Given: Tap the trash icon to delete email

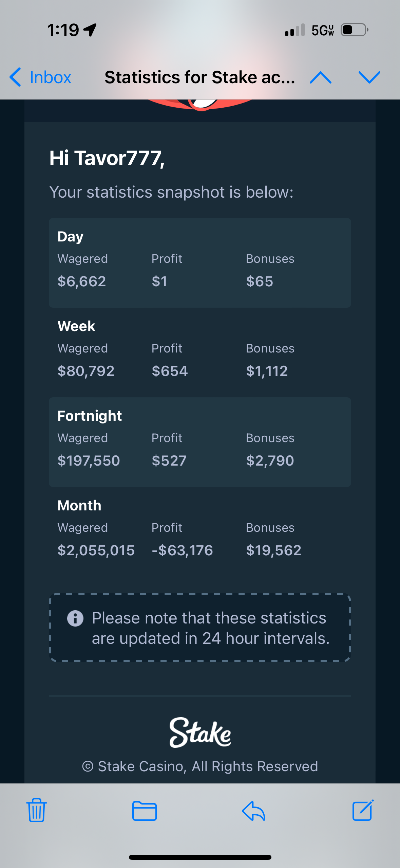Looking at the screenshot, I should [x=36, y=810].
